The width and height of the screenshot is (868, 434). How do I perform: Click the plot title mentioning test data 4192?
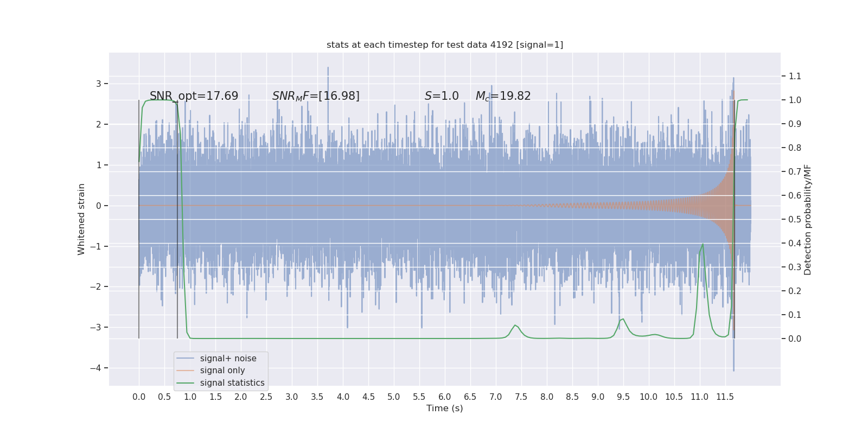[445, 44]
